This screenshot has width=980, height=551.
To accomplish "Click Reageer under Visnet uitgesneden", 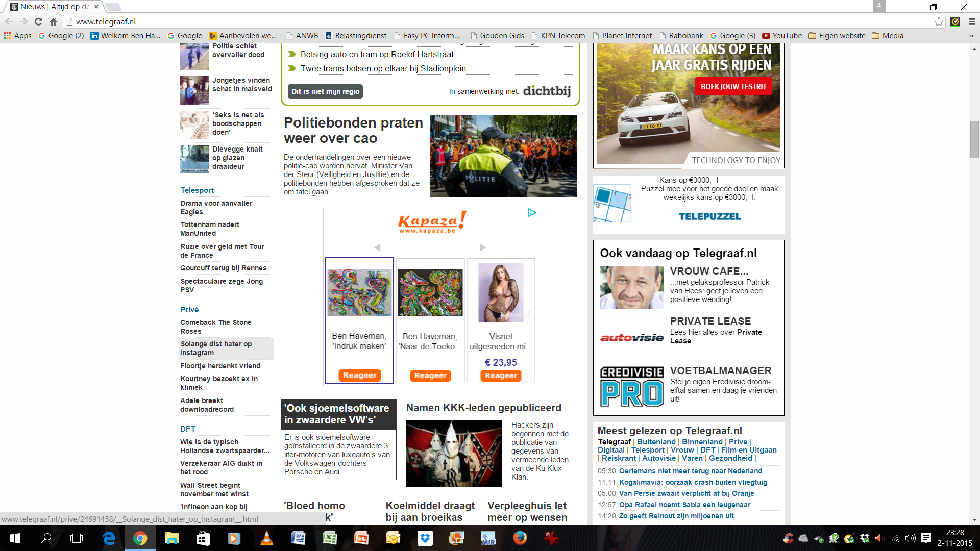I will click(x=501, y=375).
